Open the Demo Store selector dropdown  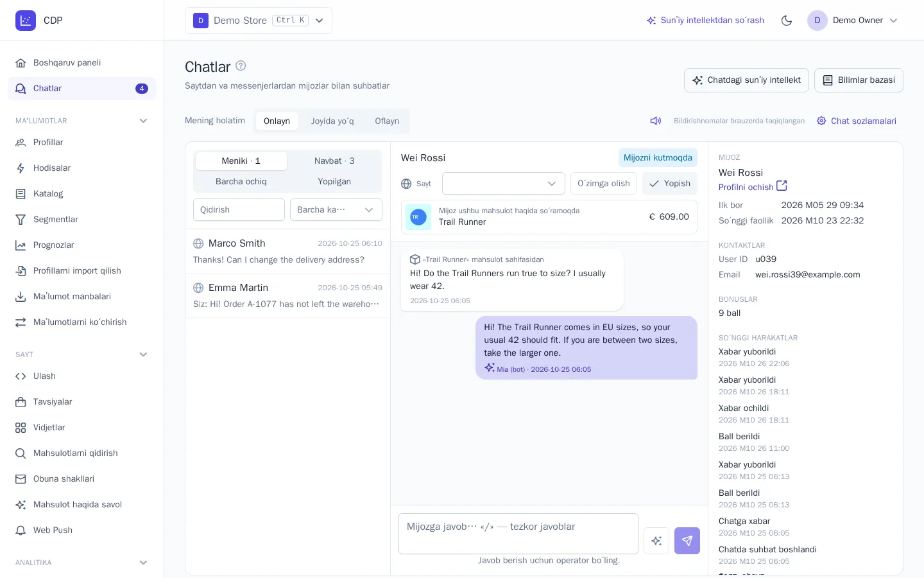coord(259,21)
